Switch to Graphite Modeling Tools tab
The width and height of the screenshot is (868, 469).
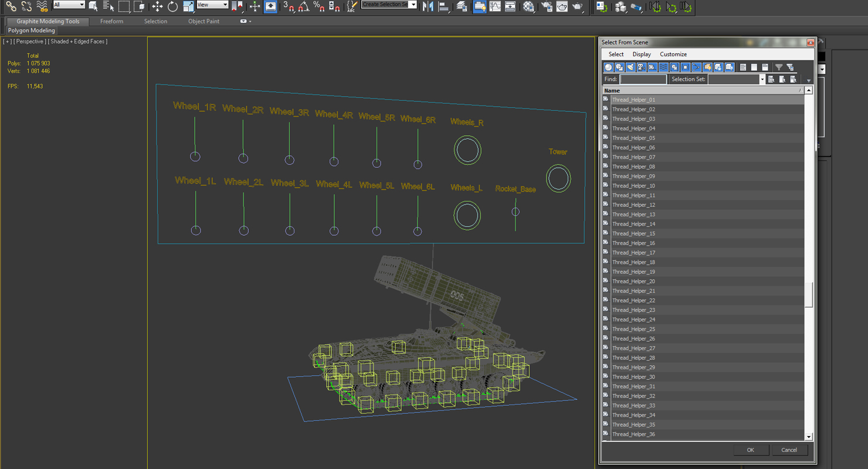tap(48, 21)
